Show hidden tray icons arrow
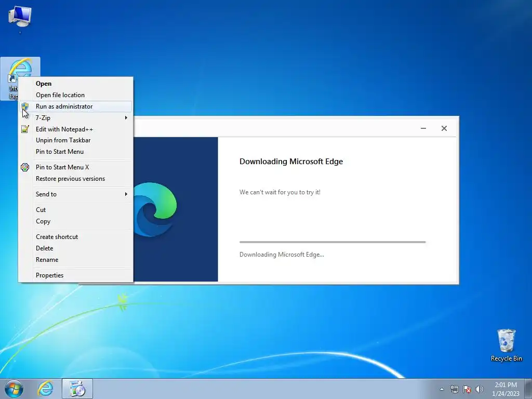Viewport: 532px width, 399px height. tap(442, 389)
